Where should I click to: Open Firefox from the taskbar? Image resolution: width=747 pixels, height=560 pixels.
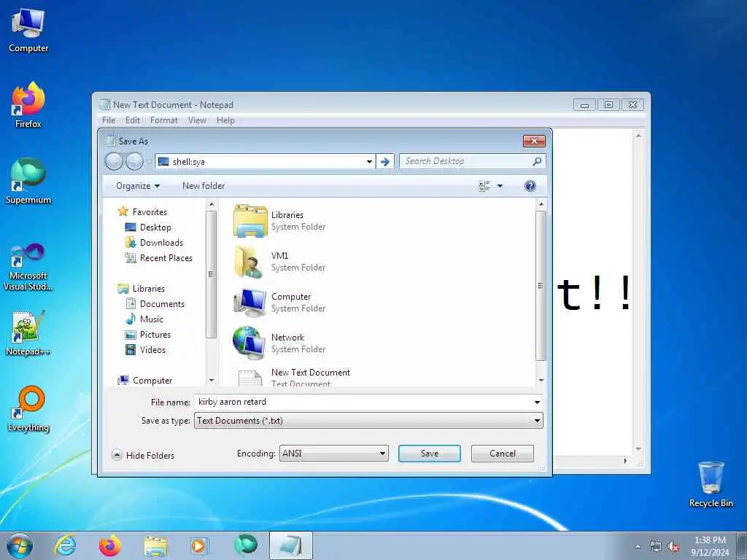tap(109, 545)
